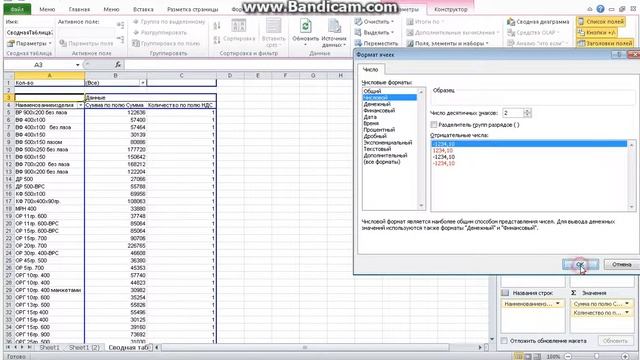Click sort ascending A-Z icon
This screenshot has width=640, height=360.
pos(217,26)
